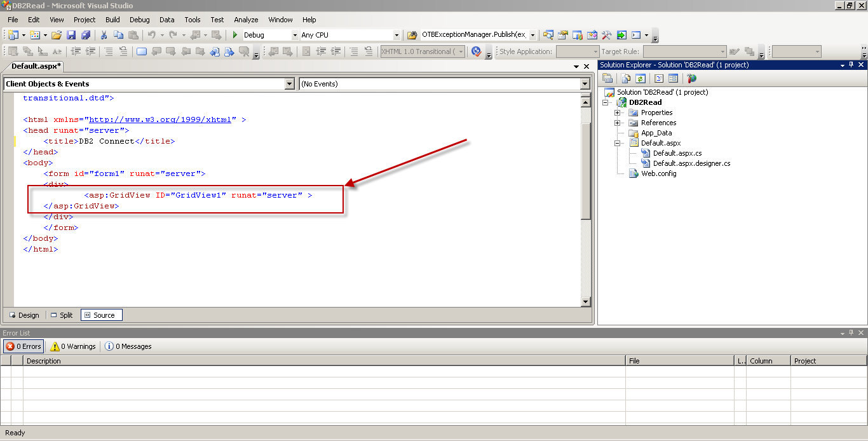The width and height of the screenshot is (868, 441).
Task: Open the Any CPU platform dropdown
Action: (397, 35)
